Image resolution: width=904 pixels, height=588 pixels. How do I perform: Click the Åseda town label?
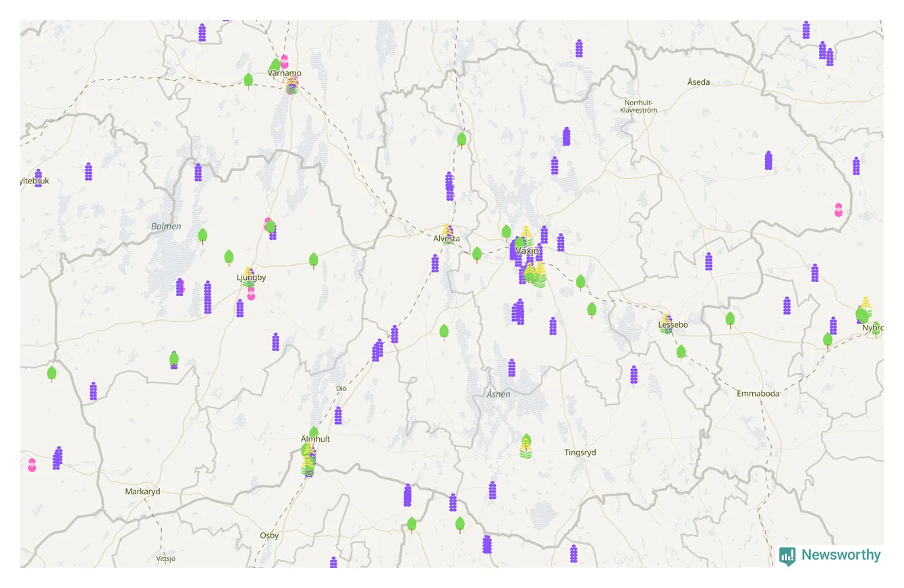pos(698,82)
